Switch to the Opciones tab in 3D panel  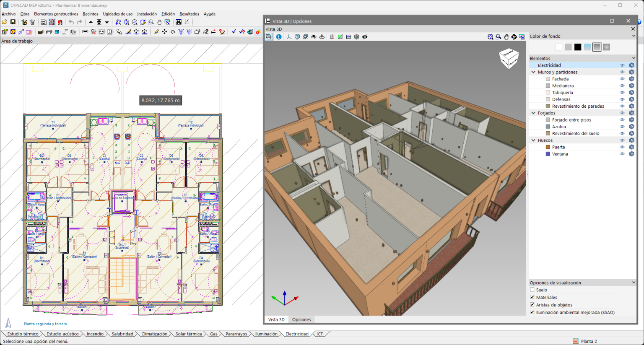tap(301, 319)
